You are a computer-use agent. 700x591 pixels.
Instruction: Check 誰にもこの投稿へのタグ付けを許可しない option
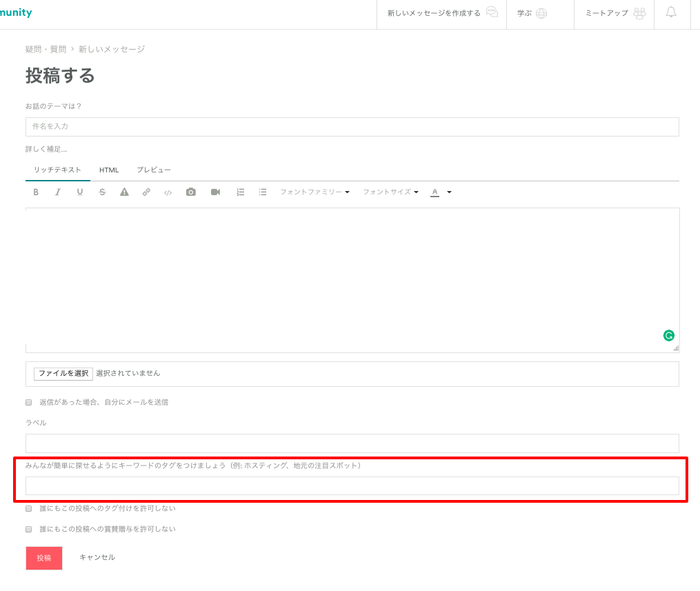tap(29, 508)
